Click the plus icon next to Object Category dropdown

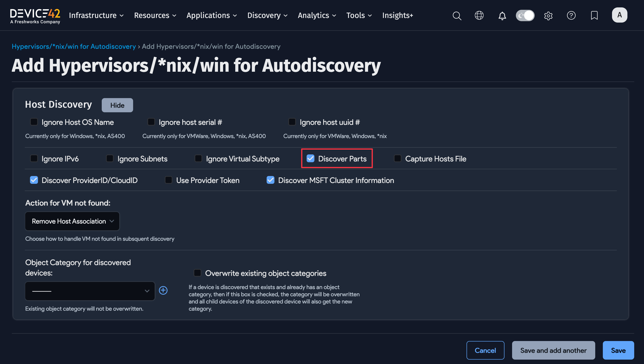tap(163, 290)
